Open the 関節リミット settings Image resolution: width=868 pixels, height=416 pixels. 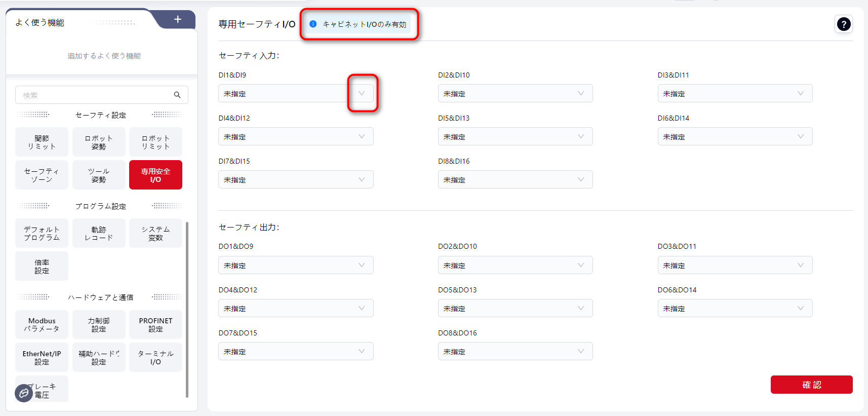pyautogui.click(x=42, y=142)
